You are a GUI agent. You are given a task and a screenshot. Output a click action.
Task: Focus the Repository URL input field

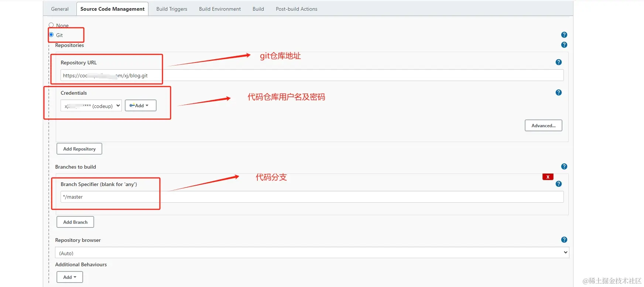click(312, 75)
